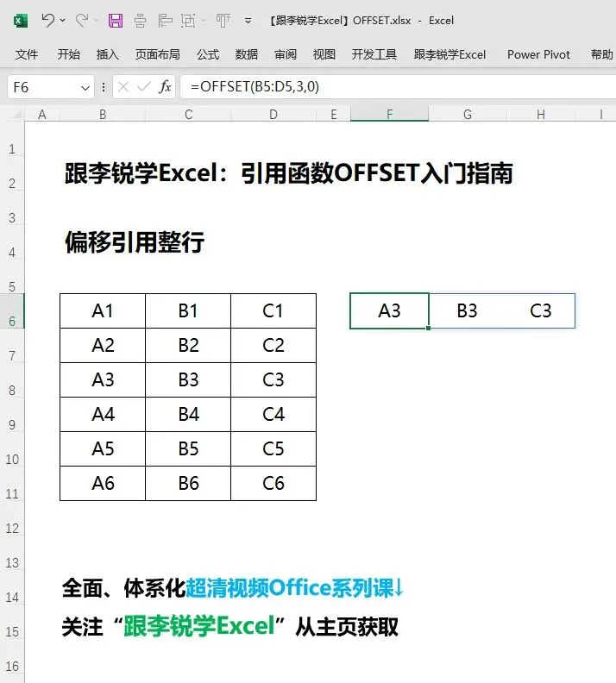This screenshot has width=616, height=683.
Task: Open Insert Function fx dialog
Action: pos(165,87)
